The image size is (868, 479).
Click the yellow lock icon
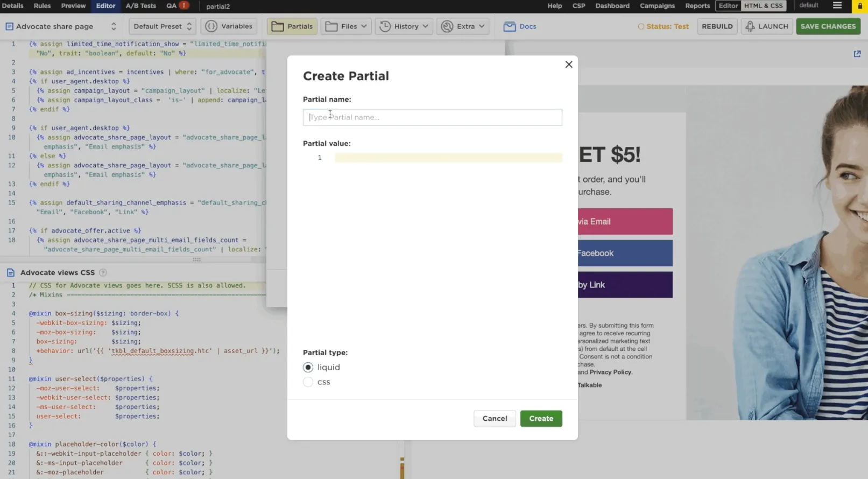860,6
